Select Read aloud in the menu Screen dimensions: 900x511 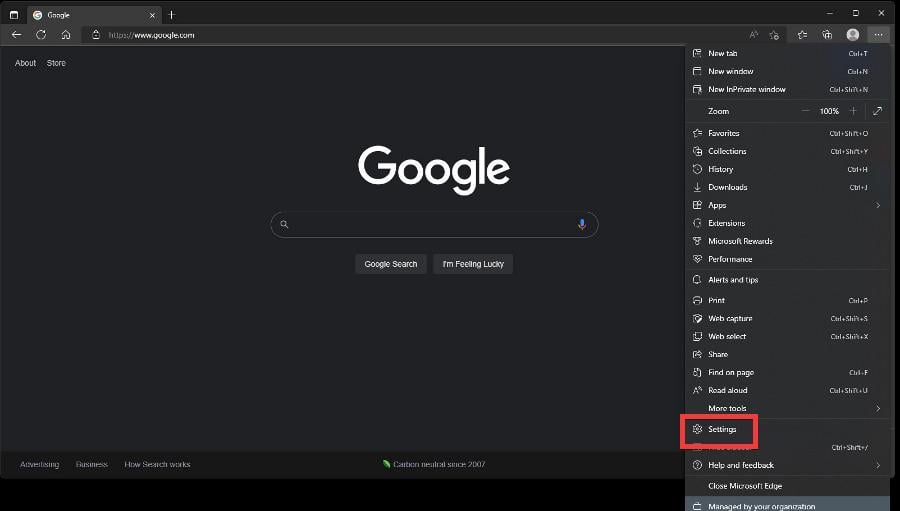coord(787,390)
